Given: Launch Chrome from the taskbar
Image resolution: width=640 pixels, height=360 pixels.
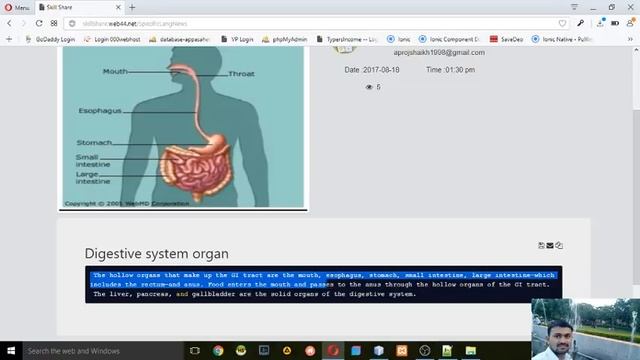Looking at the screenshot, I should 218,351.
